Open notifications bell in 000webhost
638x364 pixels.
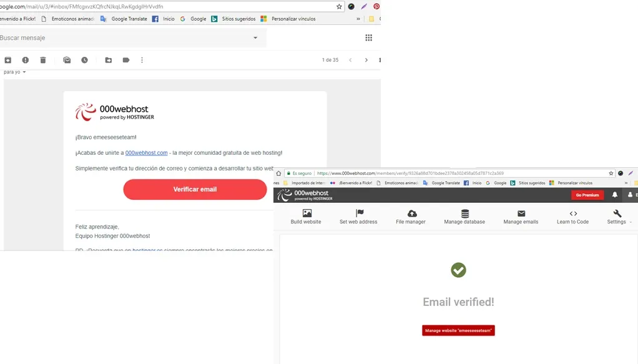[x=615, y=195]
